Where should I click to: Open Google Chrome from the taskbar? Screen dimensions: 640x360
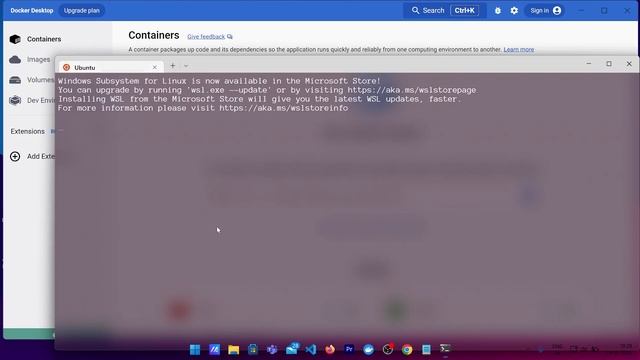pos(407,349)
